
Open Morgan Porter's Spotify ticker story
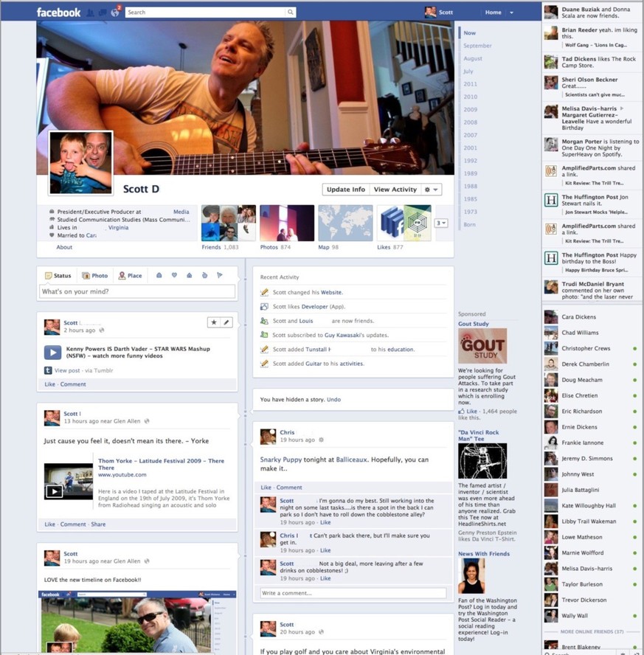tap(592, 148)
